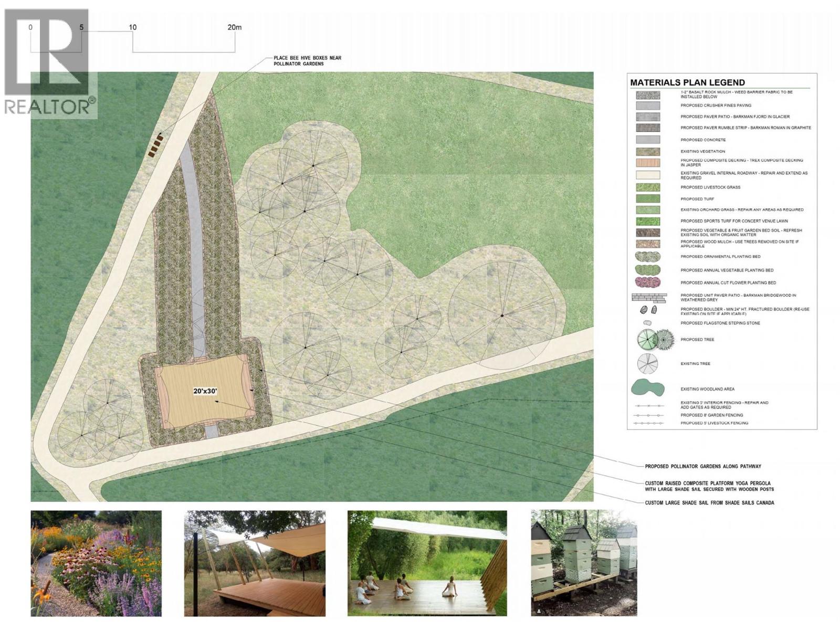Click the Flagstone Stepping Stone legend symbol

point(647,323)
